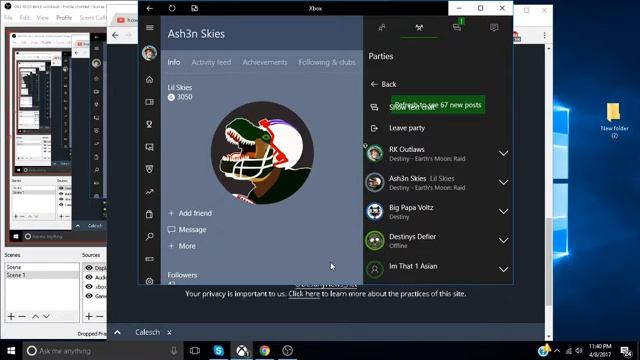Open OBS Studio from the taskbar
The height and width of the screenshot is (360, 640).
[x=287, y=350]
